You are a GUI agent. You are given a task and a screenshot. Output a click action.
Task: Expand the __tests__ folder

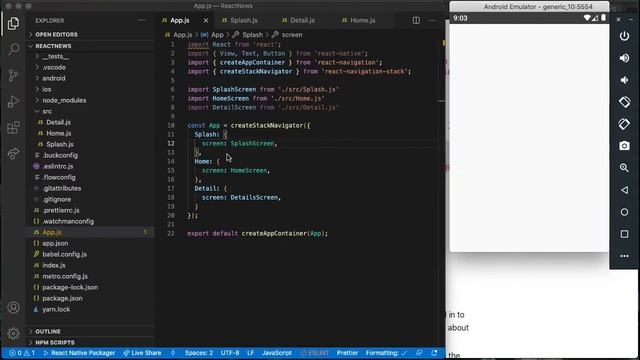click(x=56, y=56)
